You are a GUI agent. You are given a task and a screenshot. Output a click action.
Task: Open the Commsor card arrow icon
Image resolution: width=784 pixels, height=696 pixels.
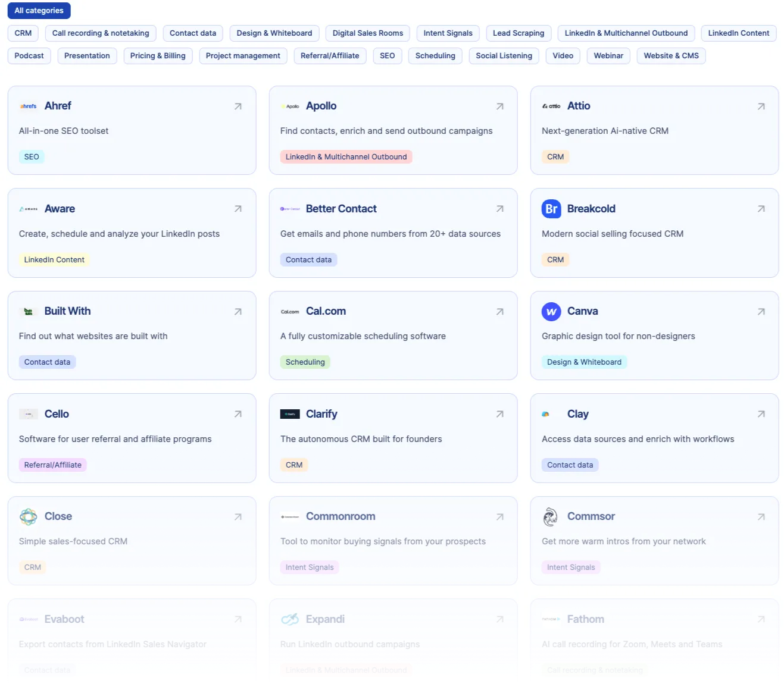point(761,517)
